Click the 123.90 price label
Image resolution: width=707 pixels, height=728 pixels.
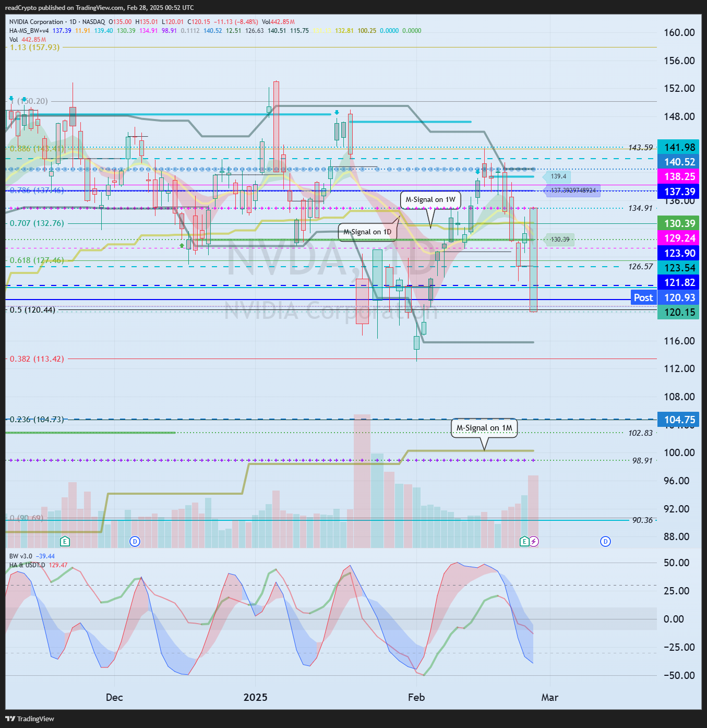(678, 253)
